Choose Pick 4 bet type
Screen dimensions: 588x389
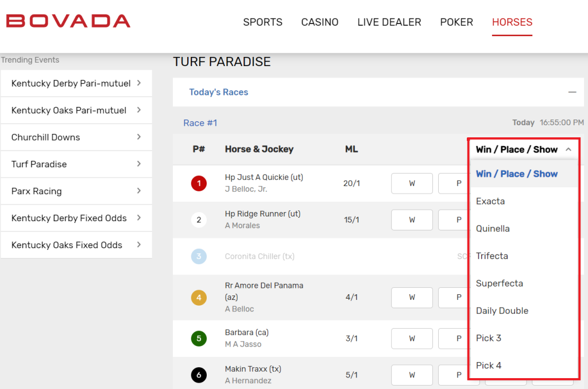[524, 365]
